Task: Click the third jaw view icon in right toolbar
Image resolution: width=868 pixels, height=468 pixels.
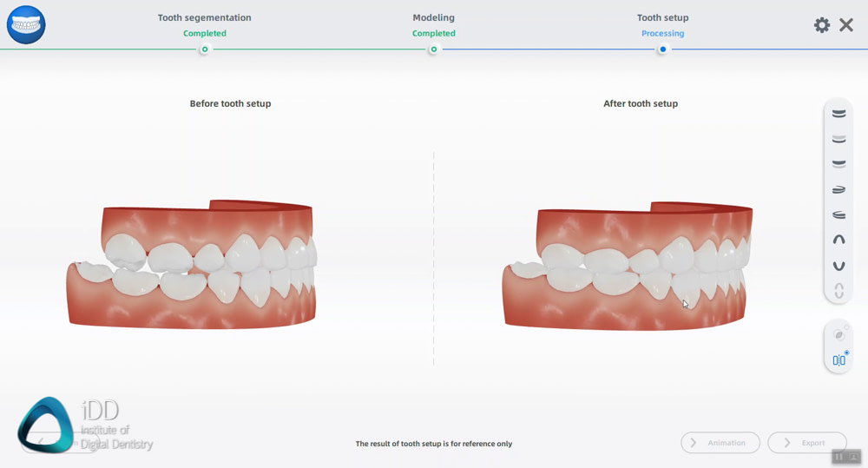Action: click(838, 164)
